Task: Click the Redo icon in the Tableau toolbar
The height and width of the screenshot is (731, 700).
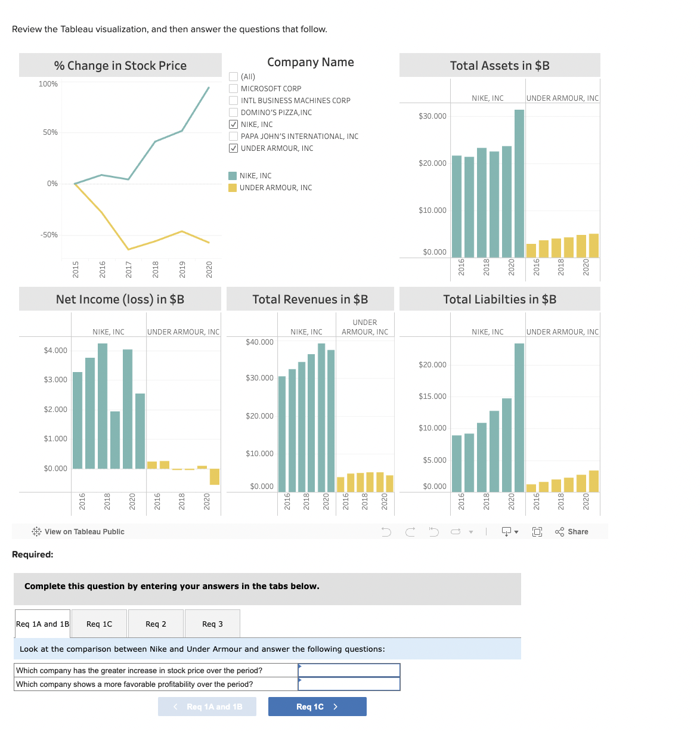Action: click(x=410, y=531)
